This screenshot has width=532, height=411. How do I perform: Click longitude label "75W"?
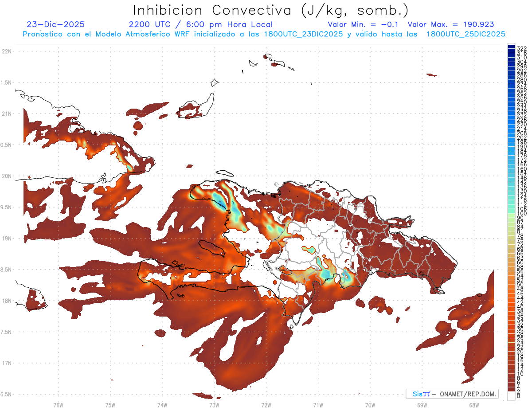pos(110,404)
